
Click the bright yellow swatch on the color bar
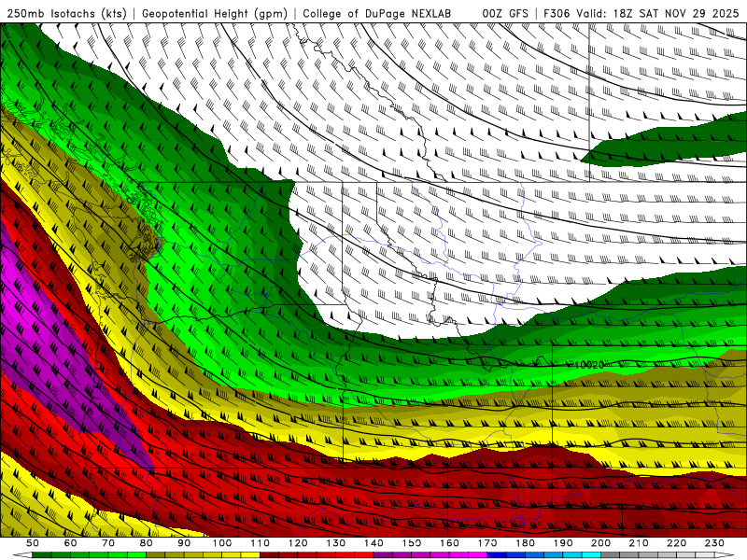[x=250, y=554]
